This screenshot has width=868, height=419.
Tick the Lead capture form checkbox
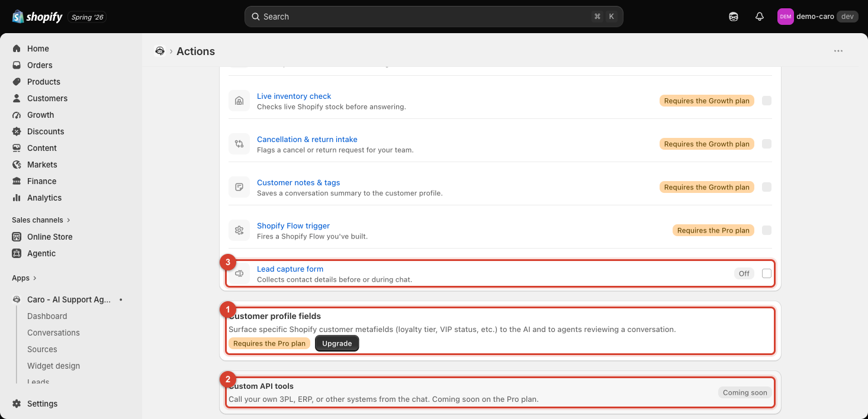point(767,273)
